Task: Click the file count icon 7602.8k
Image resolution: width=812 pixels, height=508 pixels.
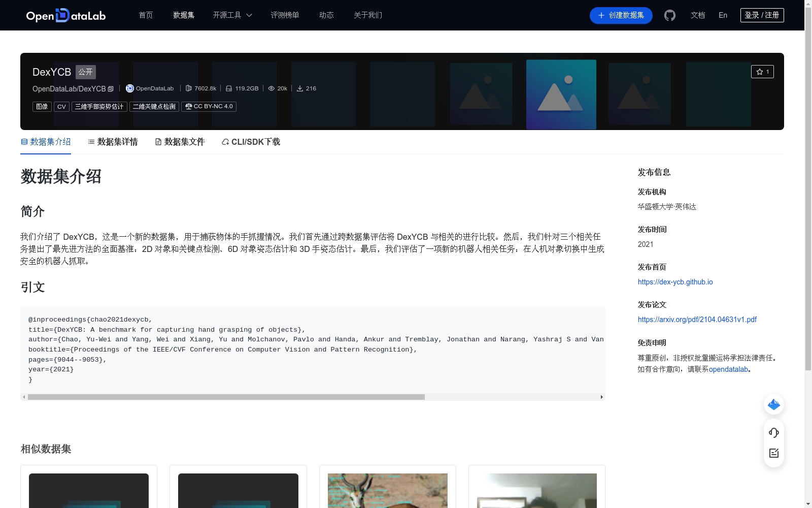Action: coord(189,88)
